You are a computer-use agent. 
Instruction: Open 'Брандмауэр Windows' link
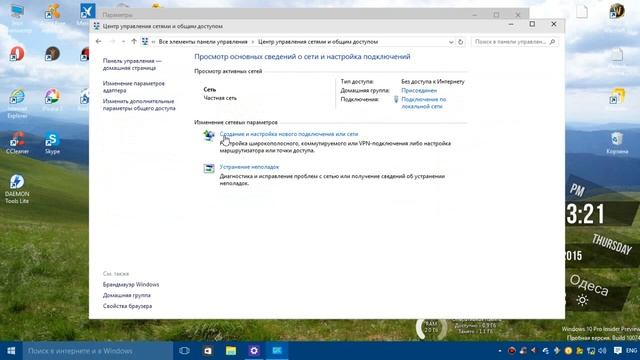131,284
